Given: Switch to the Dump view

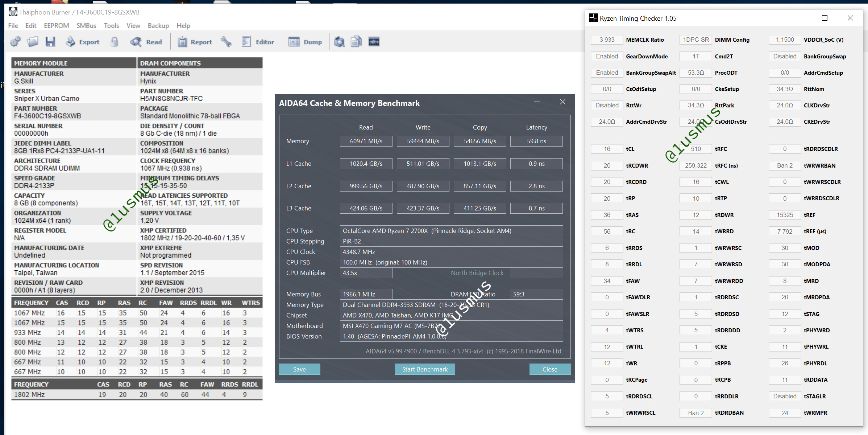Looking at the screenshot, I should click(305, 42).
